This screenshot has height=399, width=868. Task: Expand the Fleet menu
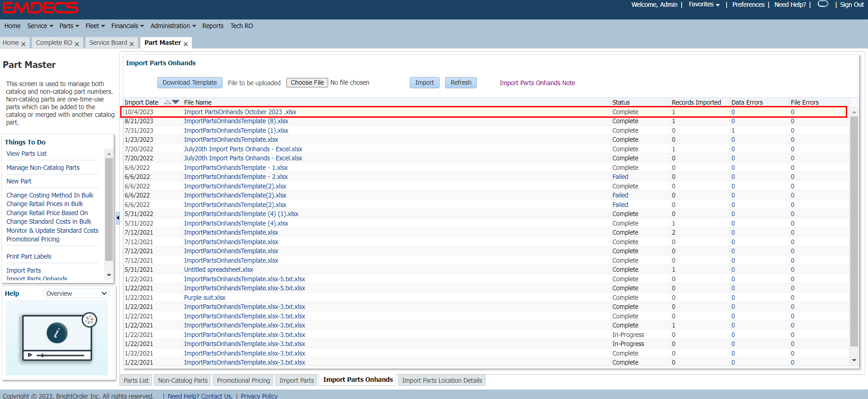(x=95, y=26)
